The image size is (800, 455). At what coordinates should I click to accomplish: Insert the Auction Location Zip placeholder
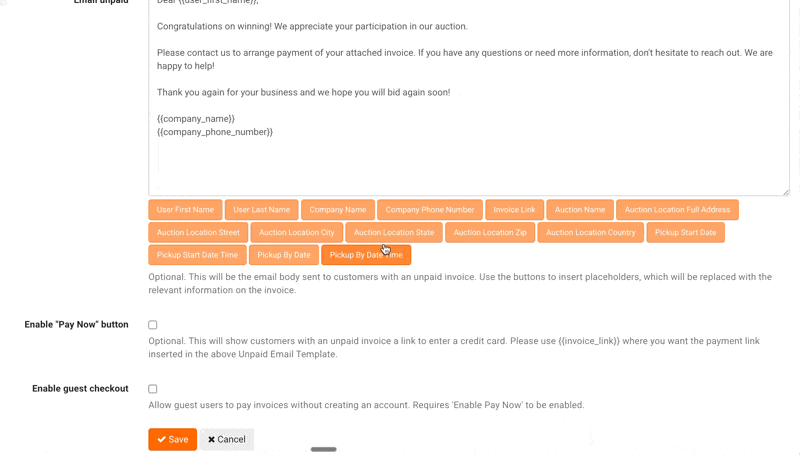coord(490,233)
